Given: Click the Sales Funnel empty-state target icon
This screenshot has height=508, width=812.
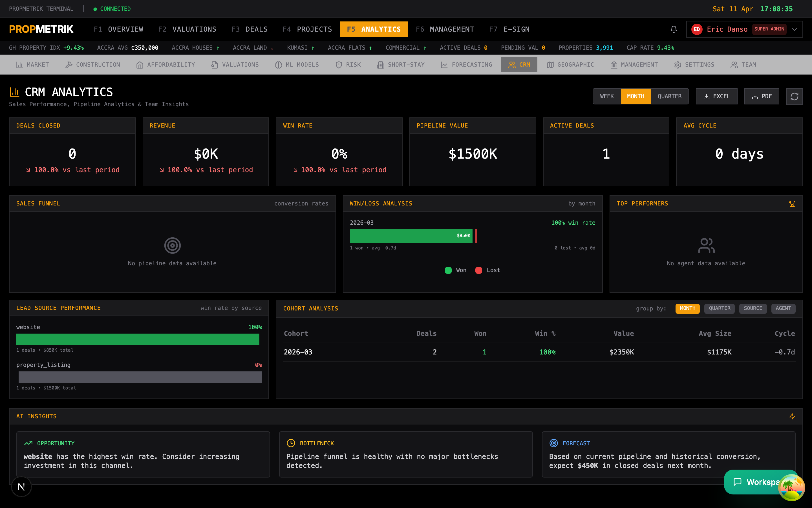Looking at the screenshot, I should pos(173,246).
